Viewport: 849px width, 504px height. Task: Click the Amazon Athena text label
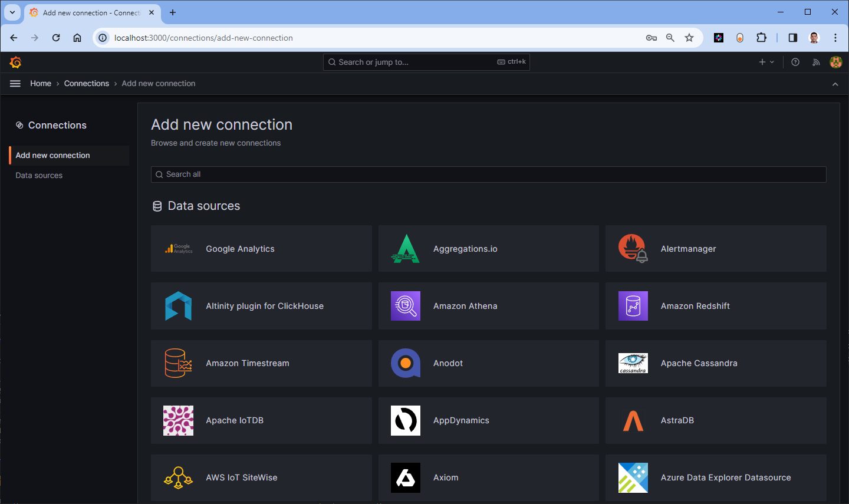tap(465, 306)
